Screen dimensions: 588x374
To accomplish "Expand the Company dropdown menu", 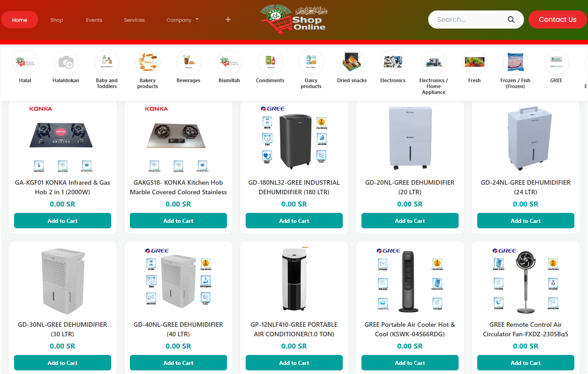I will [183, 20].
